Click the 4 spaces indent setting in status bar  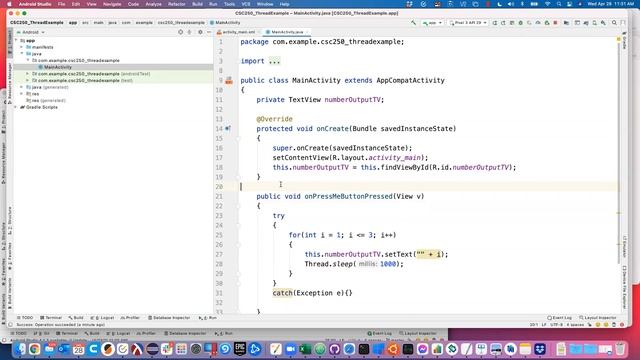point(575,325)
